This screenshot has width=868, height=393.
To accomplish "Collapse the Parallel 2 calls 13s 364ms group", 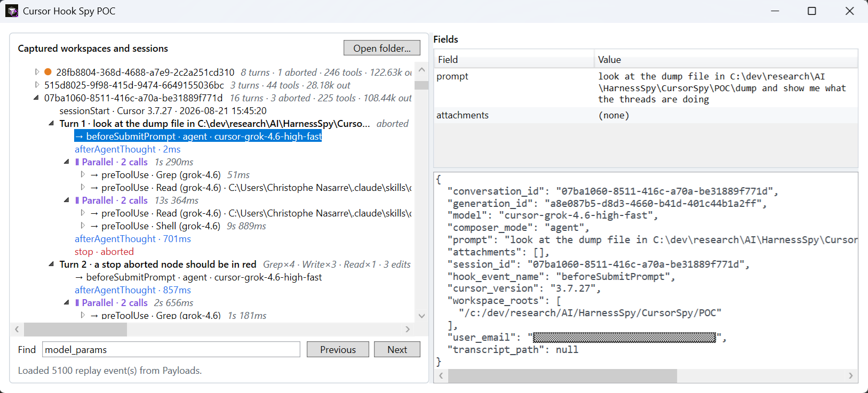I will click(67, 200).
